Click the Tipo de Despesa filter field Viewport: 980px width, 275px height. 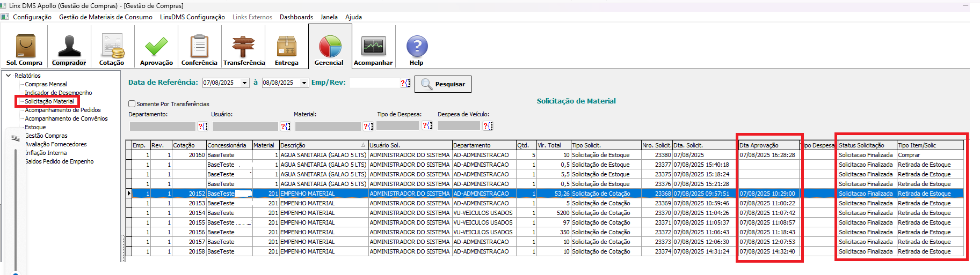click(397, 125)
